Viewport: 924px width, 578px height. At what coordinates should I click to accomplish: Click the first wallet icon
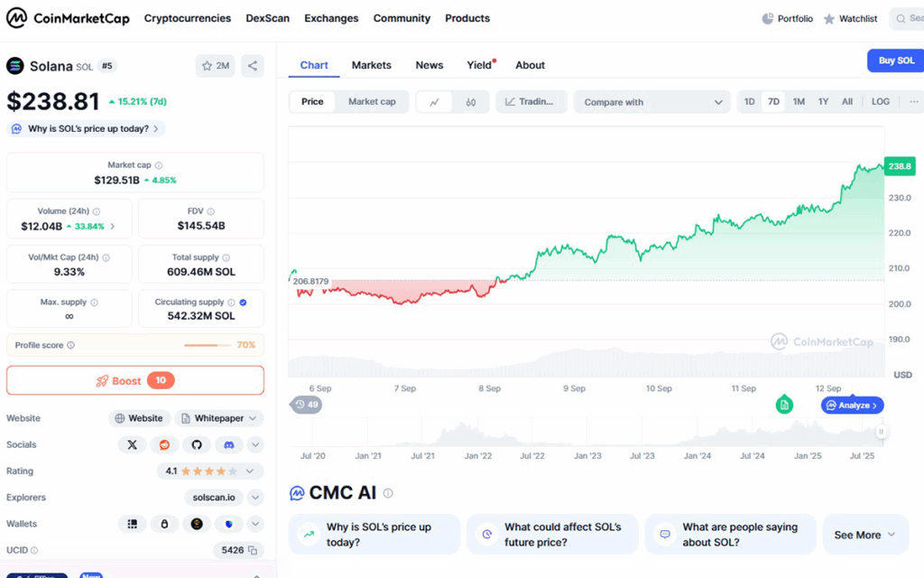[132, 524]
